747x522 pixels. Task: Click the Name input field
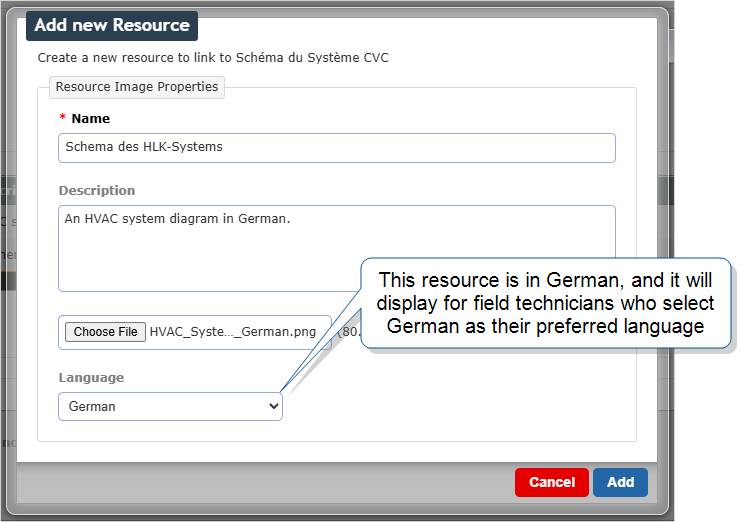click(x=337, y=148)
